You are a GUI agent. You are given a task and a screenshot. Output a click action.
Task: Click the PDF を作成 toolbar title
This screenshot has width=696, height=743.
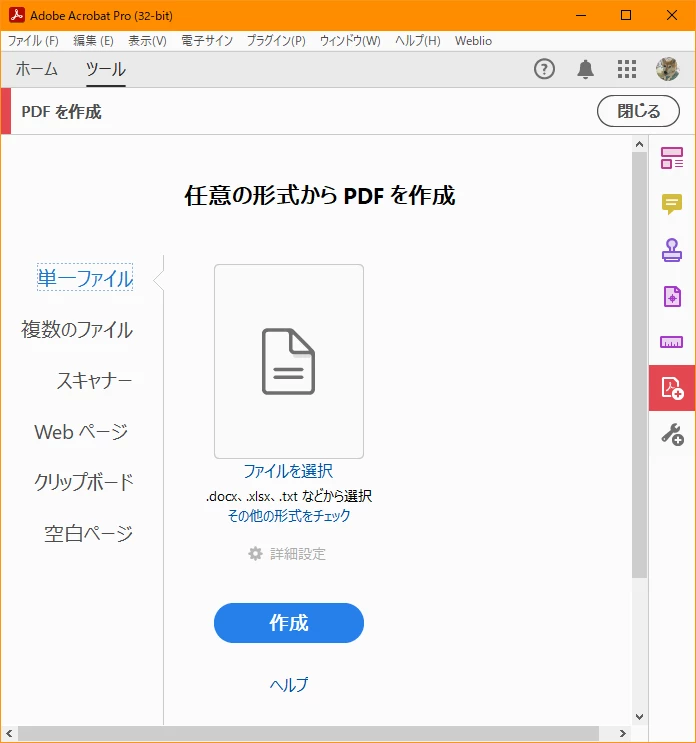coord(62,112)
